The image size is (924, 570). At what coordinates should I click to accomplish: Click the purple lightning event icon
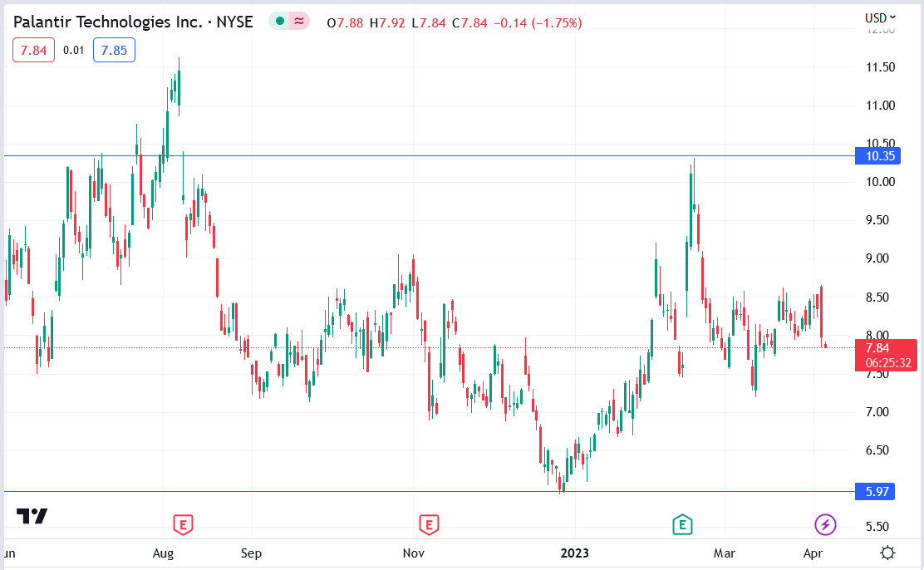[825, 524]
